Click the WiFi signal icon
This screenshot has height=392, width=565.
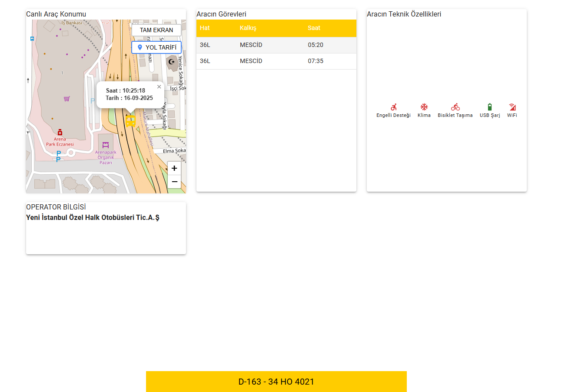(512, 107)
